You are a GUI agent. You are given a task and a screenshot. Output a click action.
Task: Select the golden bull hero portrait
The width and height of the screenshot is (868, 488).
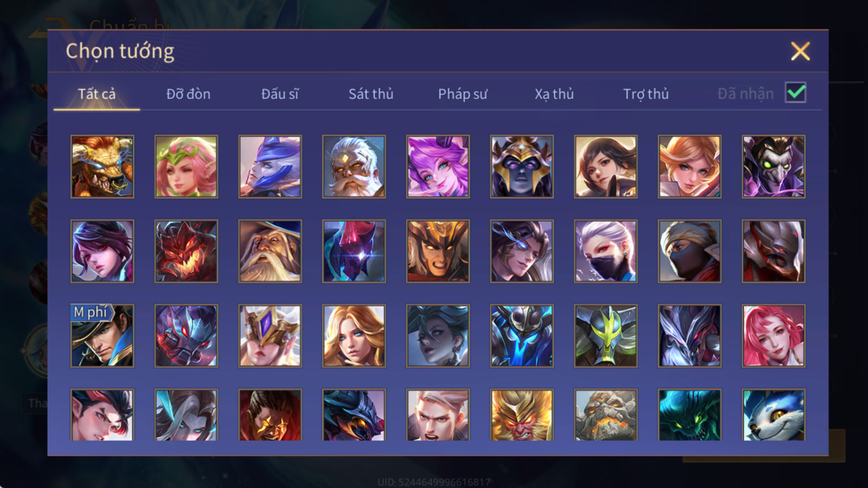[x=102, y=166]
